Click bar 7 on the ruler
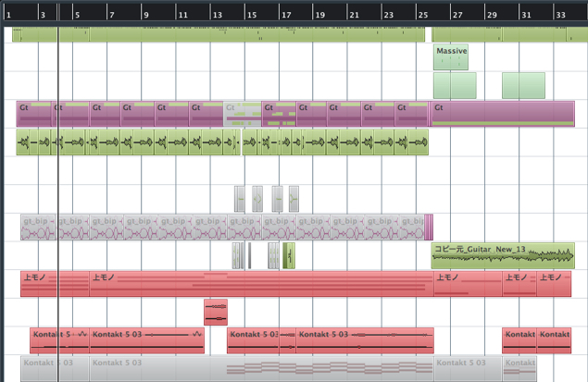Image resolution: width=588 pixels, height=382 pixels. 112,15
